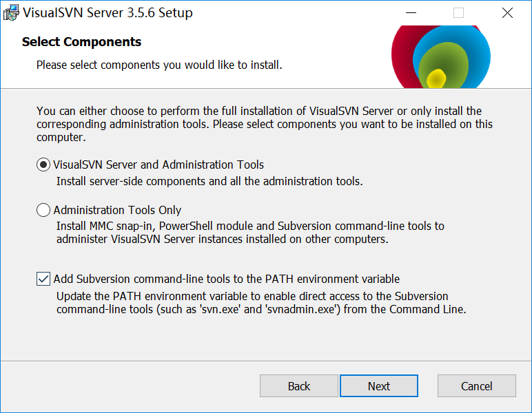532x413 pixels.
Task: Minimize the VisualSVN Server Setup window
Action: pyautogui.click(x=411, y=13)
